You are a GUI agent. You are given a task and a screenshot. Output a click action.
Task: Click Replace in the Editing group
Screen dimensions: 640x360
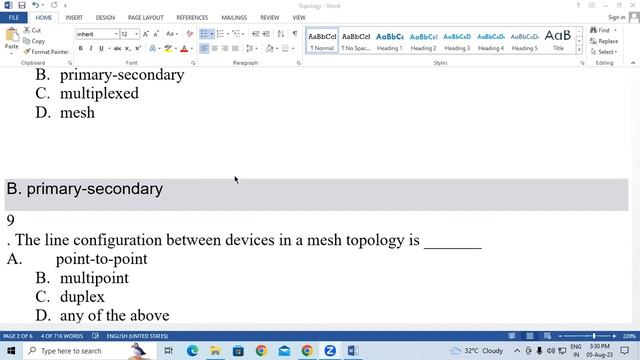point(604,41)
